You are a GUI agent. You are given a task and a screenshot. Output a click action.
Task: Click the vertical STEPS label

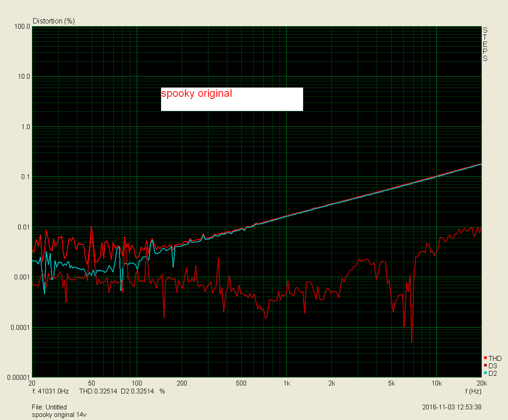click(485, 44)
